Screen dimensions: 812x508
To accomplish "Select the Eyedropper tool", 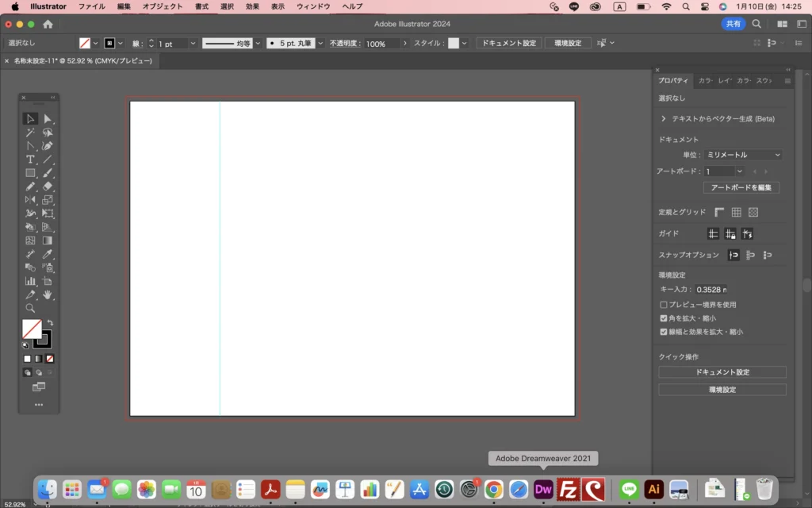I will tap(48, 254).
